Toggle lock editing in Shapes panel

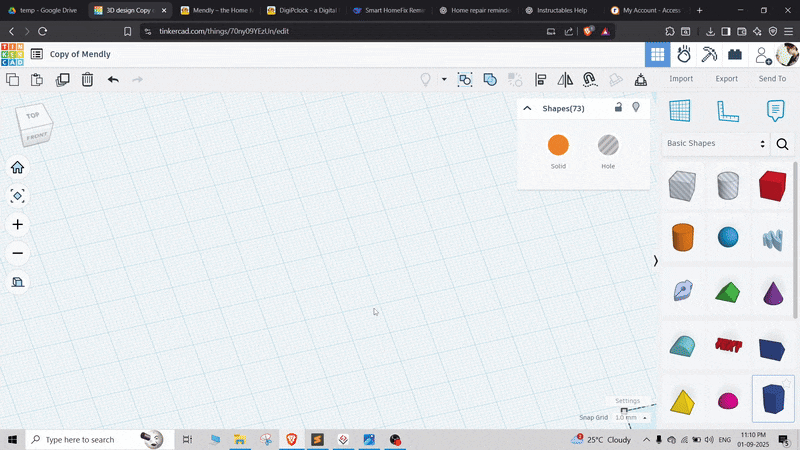618,108
